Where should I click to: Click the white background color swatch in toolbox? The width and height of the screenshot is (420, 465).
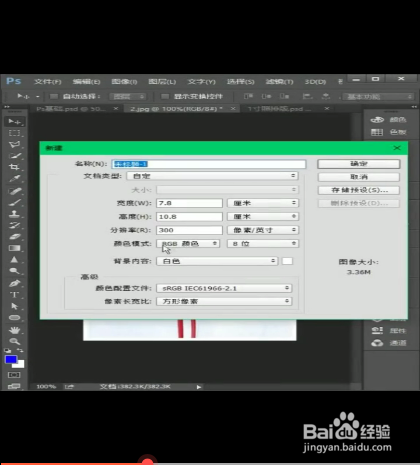click(21, 365)
